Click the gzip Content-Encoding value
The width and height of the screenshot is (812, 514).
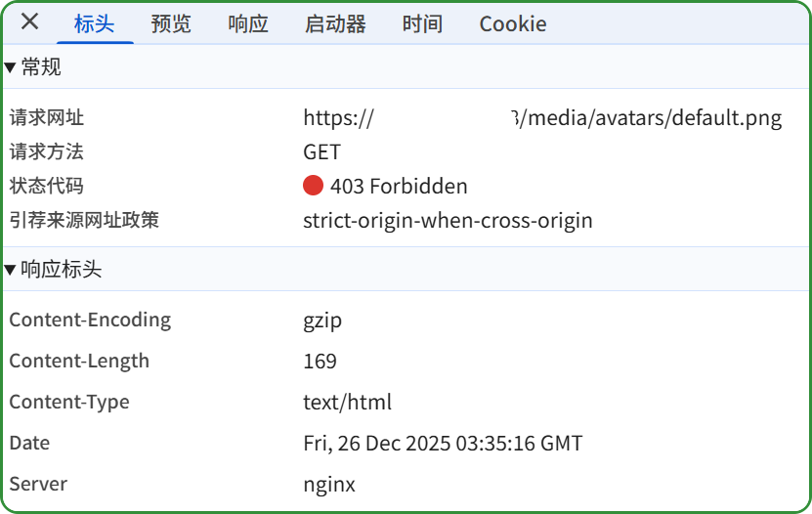322,321
